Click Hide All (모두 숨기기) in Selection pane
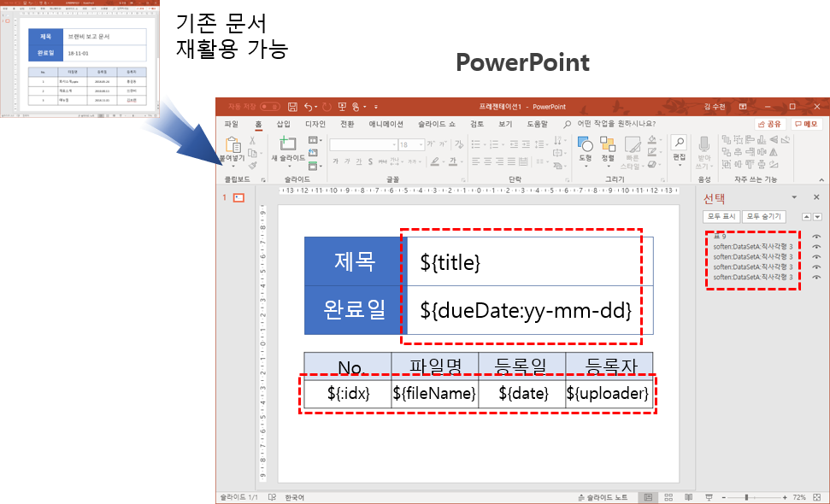Screen dimensions: 830x504 (764, 216)
